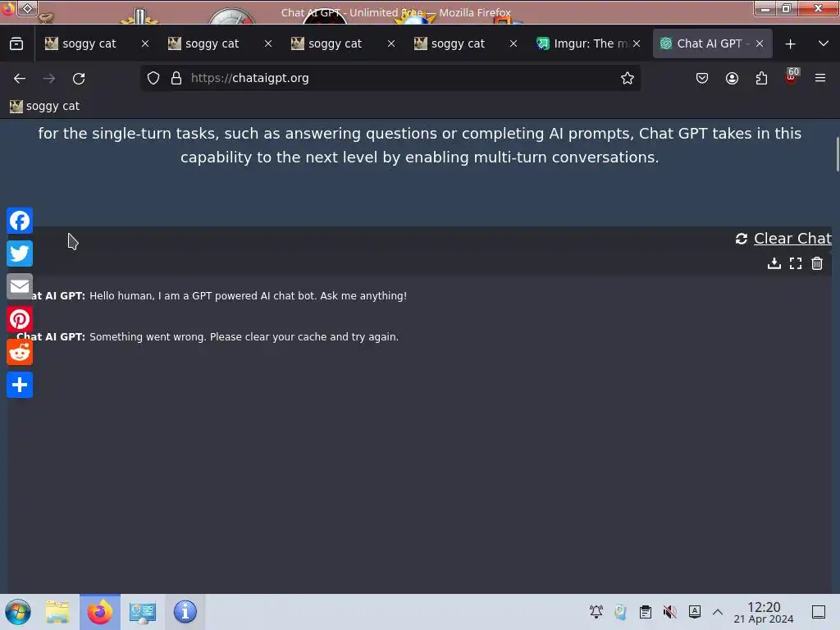Download the chat transcript icon
Screen dimensions: 840x630
774,263
